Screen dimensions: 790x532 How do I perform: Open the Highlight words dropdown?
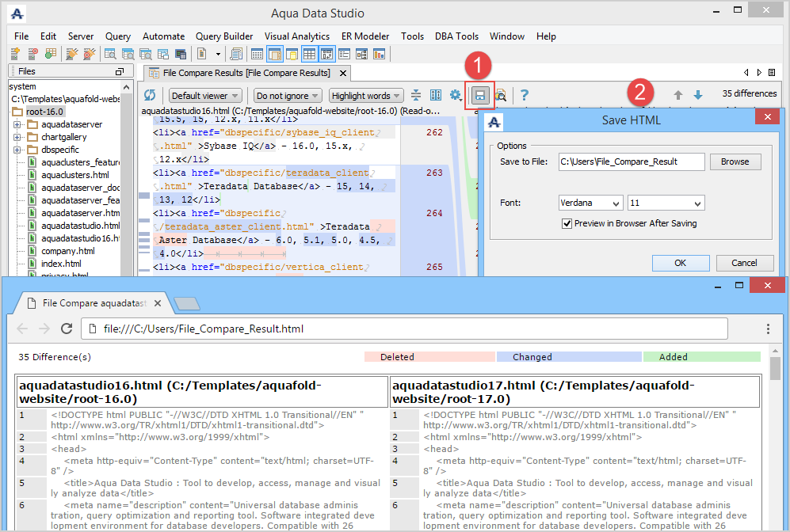(366, 96)
